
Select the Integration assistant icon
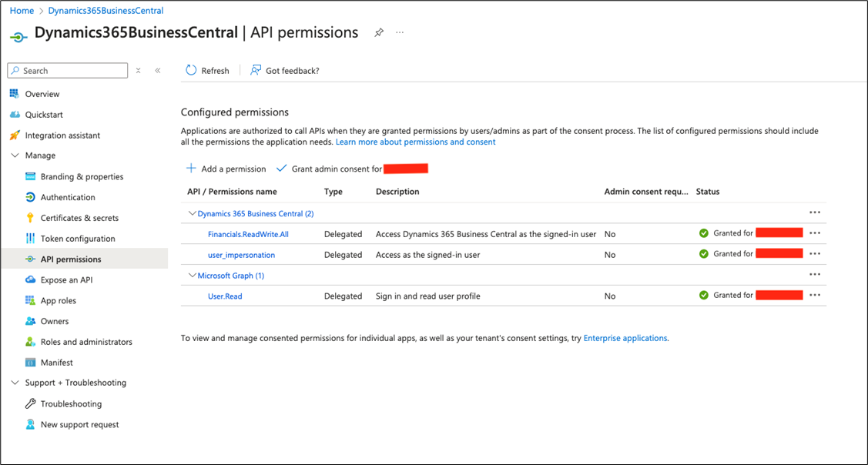click(15, 135)
